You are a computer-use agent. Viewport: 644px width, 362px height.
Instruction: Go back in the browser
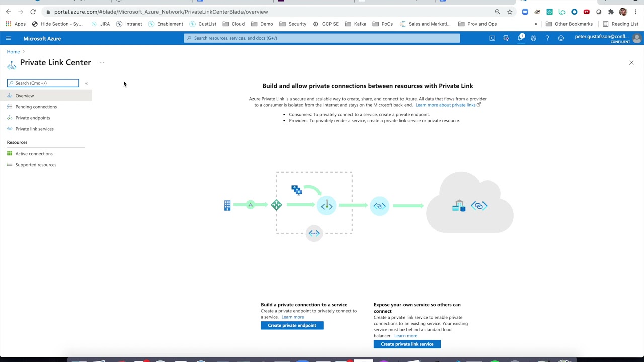pyautogui.click(x=9, y=12)
